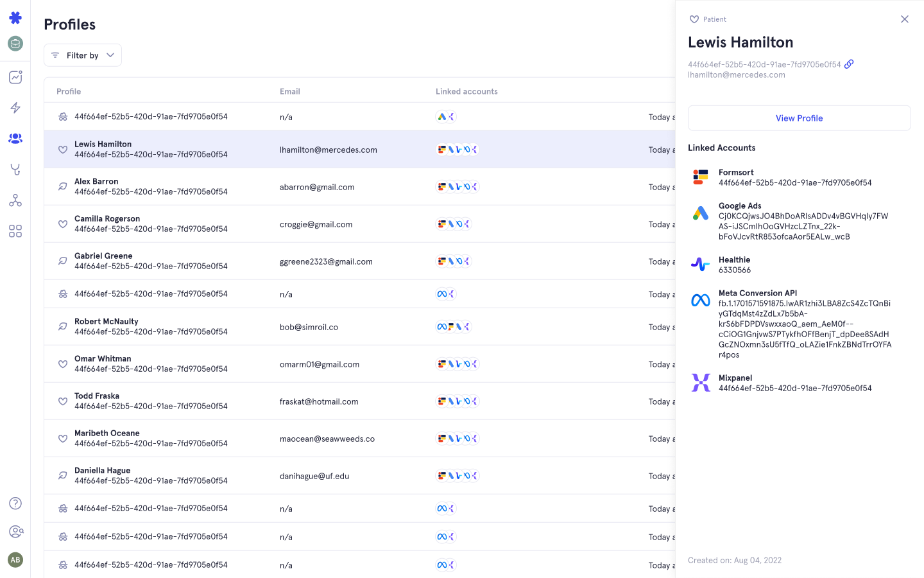Click linked account icons on Todd Fraska row

pyautogui.click(x=458, y=401)
